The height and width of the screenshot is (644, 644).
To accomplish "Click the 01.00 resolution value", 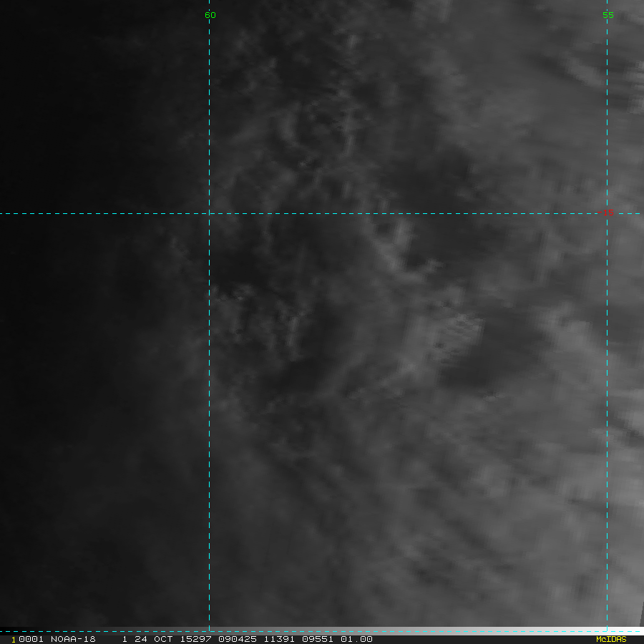I will coord(356,639).
